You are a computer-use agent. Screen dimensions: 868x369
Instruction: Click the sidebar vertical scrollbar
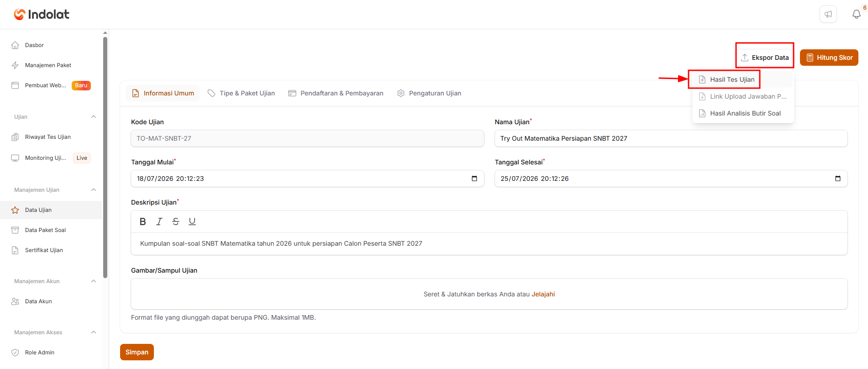coord(105,158)
